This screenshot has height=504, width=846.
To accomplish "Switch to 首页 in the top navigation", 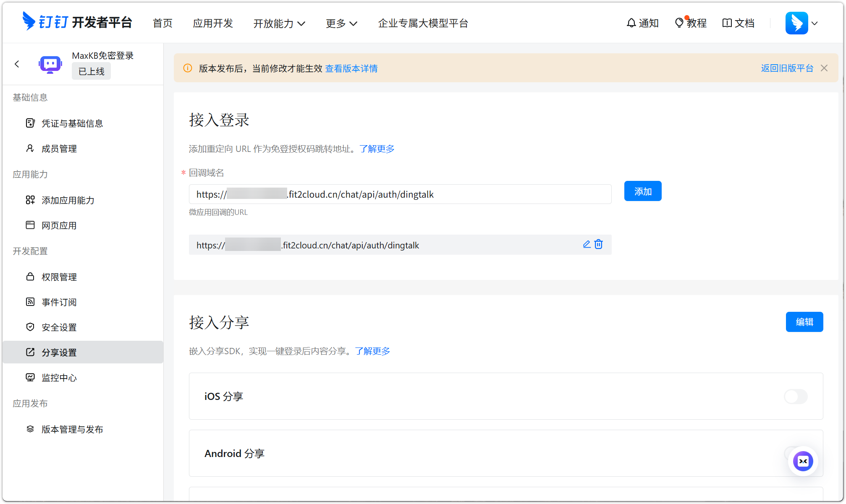I will (162, 24).
